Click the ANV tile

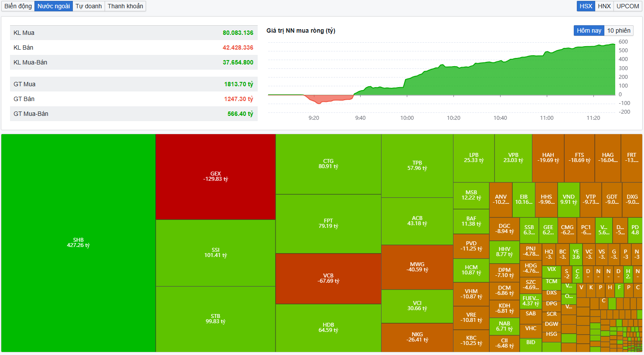pyautogui.click(x=501, y=200)
